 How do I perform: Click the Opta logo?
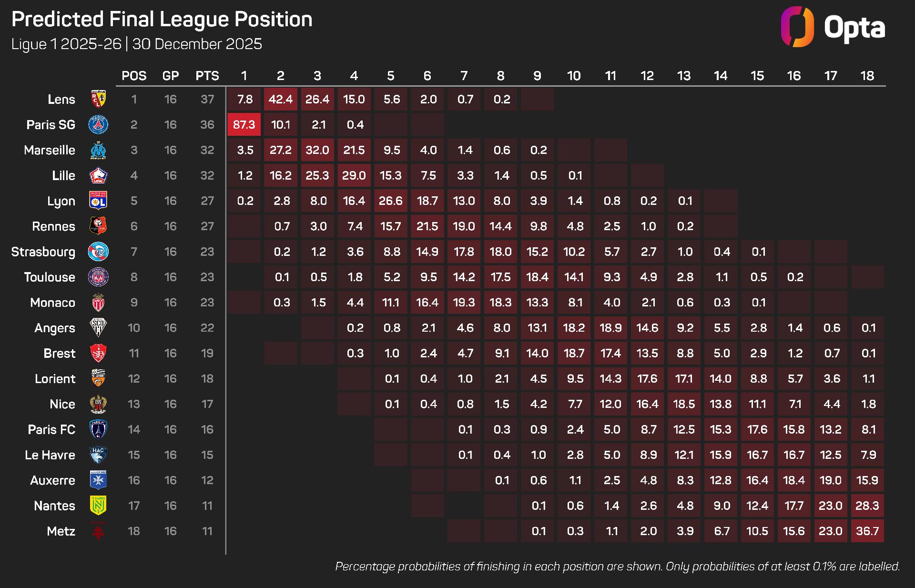click(x=833, y=27)
